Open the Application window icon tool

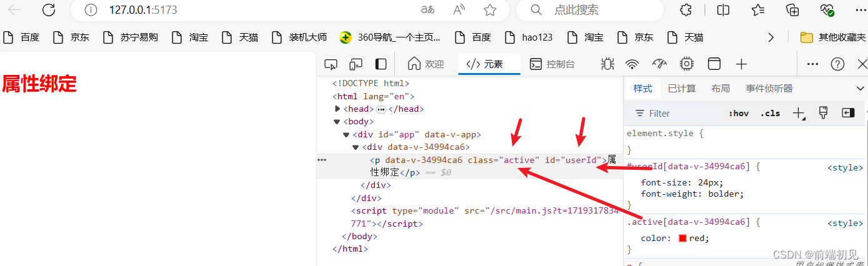(x=714, y=64)
